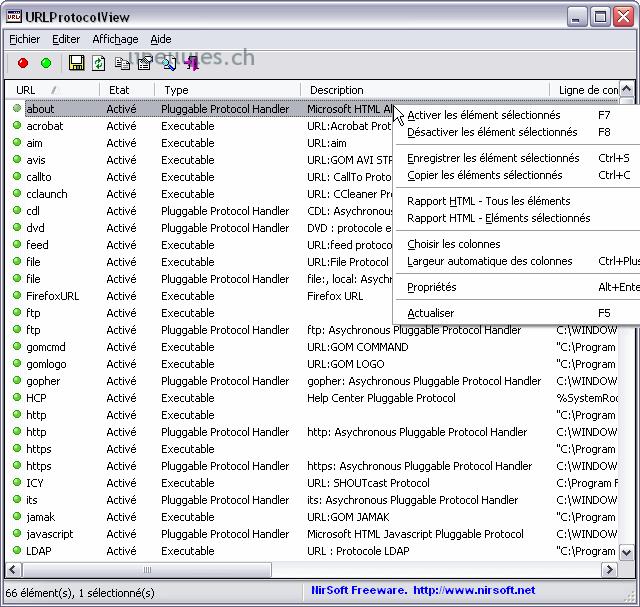Click the green status dot beside javascript
Viewport: 640px width, 607px height.
click(x=17, y=533)
